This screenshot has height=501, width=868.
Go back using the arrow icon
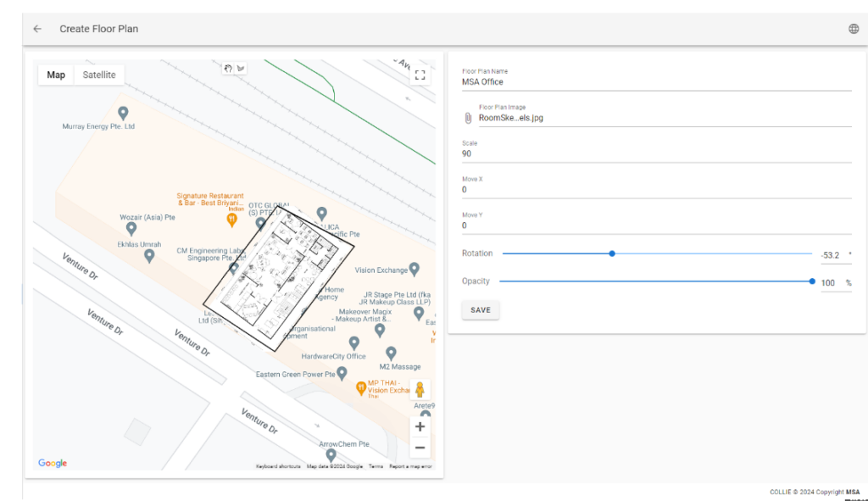37,29
